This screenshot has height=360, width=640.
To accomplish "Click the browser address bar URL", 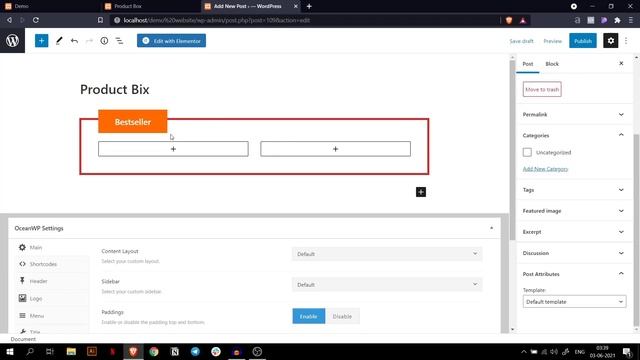I will pyautogui.click(x=217, y=20).
